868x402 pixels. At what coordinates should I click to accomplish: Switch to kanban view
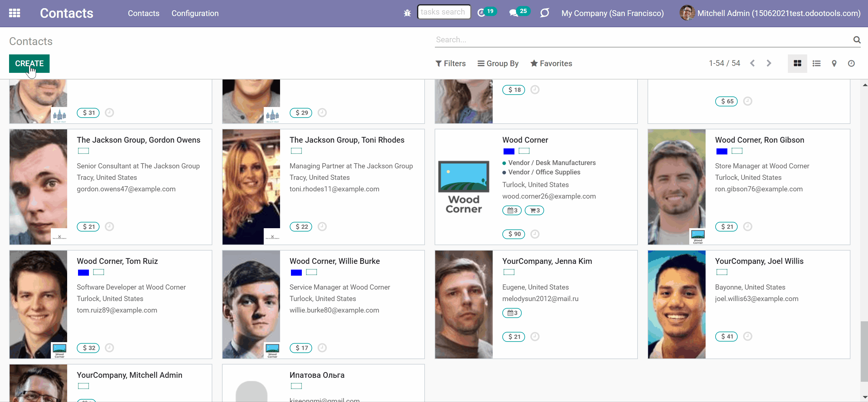(797, 63)
